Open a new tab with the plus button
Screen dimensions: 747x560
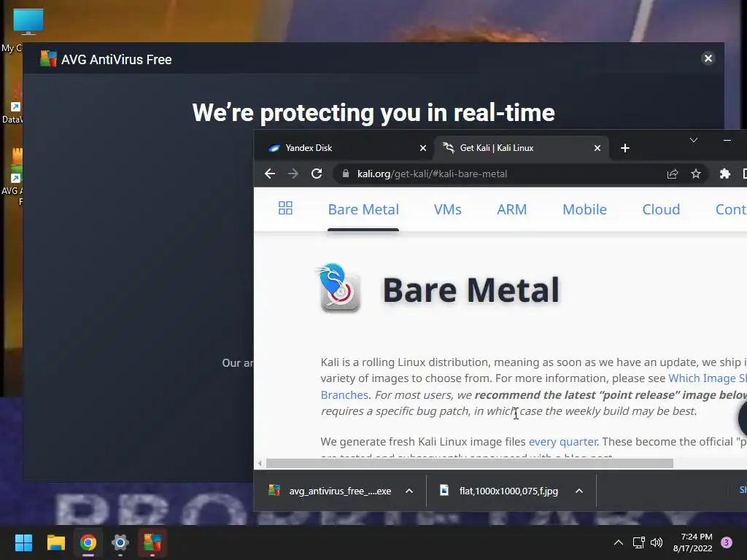pos(625,148)
